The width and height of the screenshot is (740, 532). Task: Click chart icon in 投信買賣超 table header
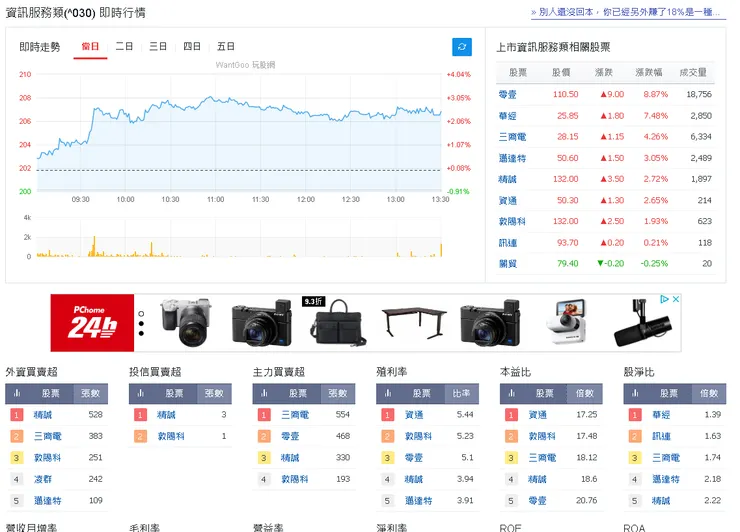coord(141,393)
